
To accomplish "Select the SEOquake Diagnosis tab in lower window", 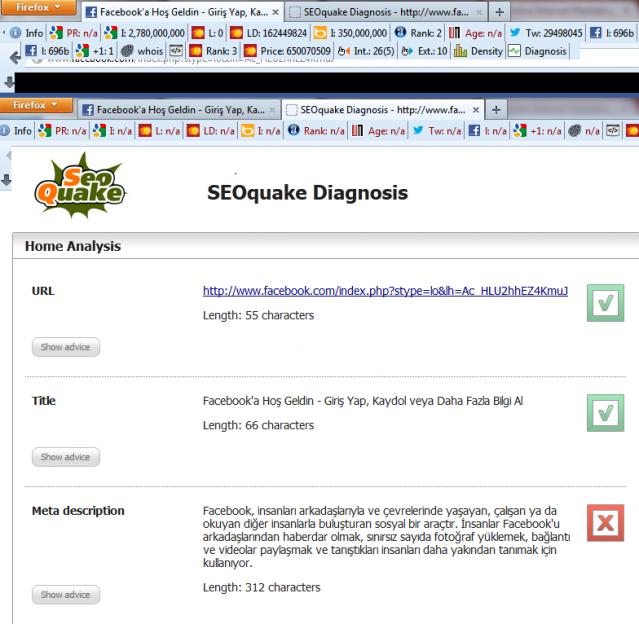I will coord(382,110).
